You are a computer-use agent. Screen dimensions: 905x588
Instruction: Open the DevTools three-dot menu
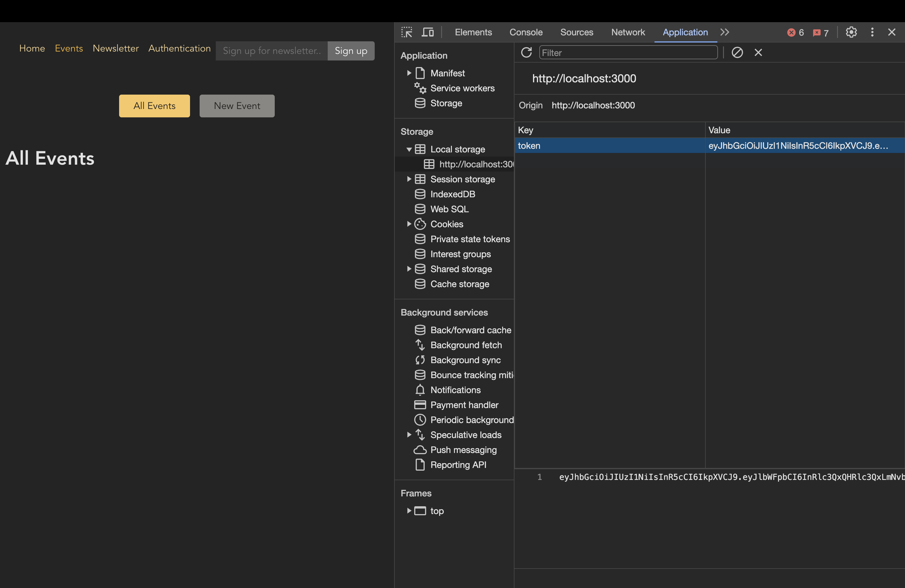pos(872,32)
